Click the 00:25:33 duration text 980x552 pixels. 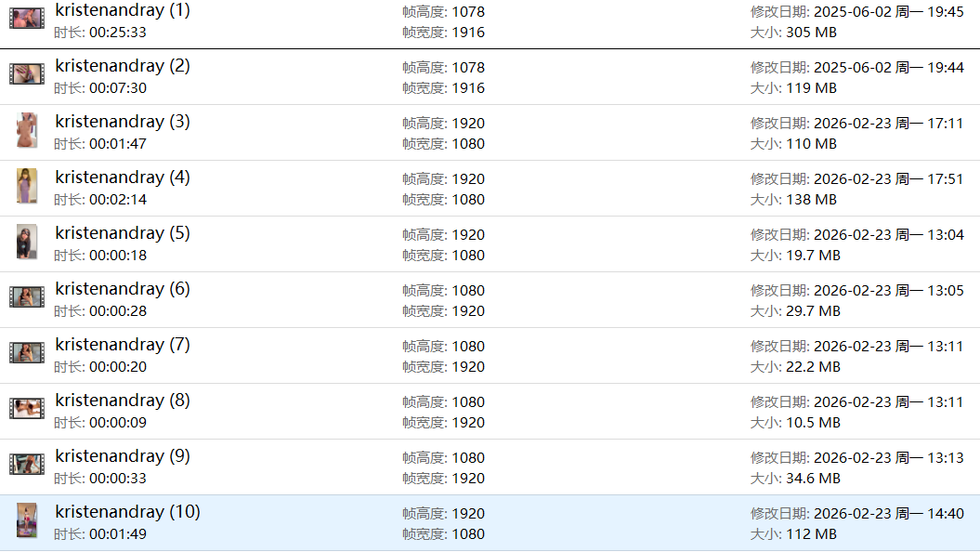pyautogui.click(x=118, y=33)
